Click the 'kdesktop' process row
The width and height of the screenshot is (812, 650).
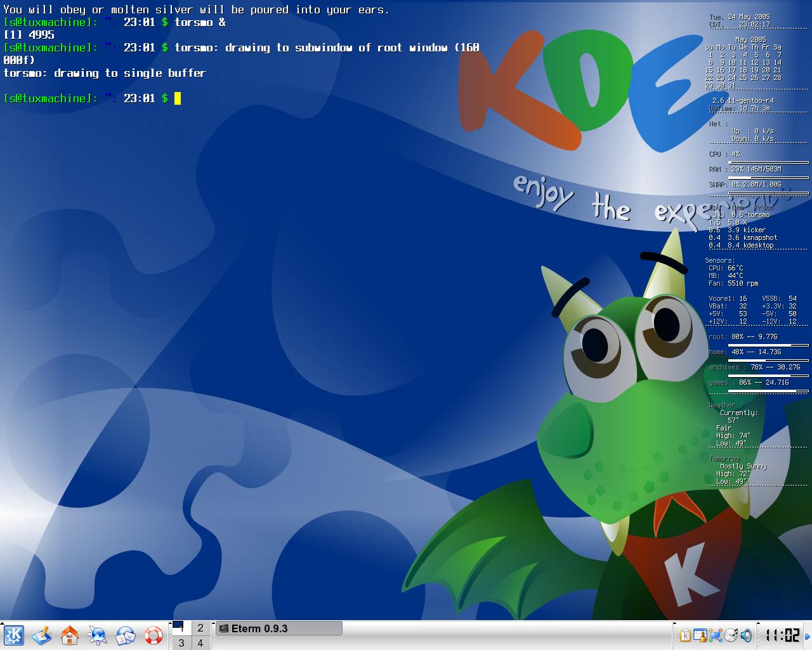[741, 245]
